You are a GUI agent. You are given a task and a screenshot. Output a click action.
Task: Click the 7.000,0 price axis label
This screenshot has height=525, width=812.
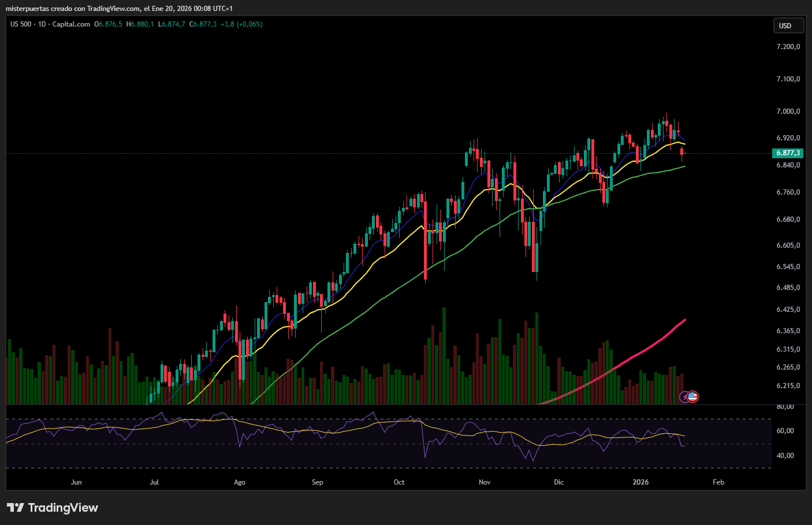point(788,111)
